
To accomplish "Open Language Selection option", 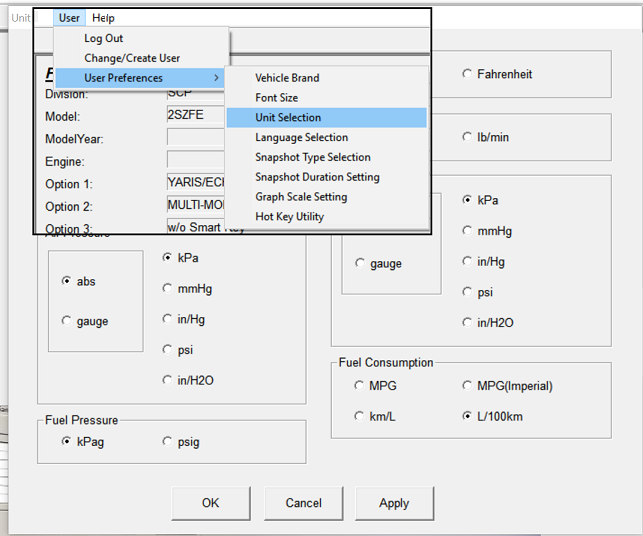I will coord(301,137).
